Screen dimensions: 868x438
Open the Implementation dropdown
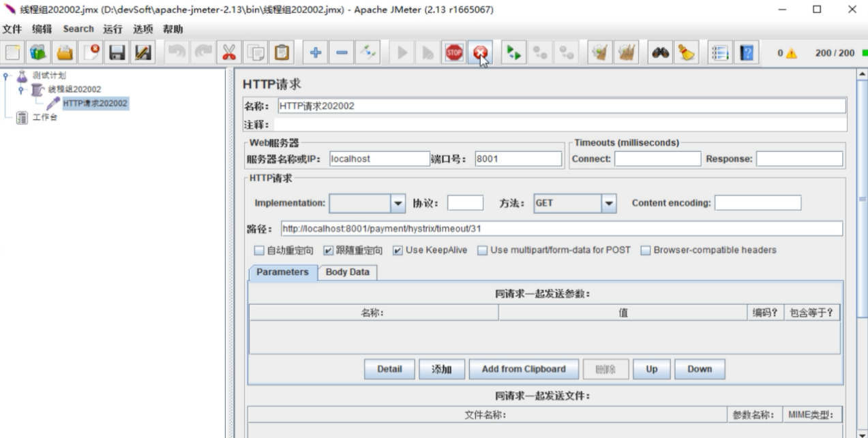coord(398,203)
